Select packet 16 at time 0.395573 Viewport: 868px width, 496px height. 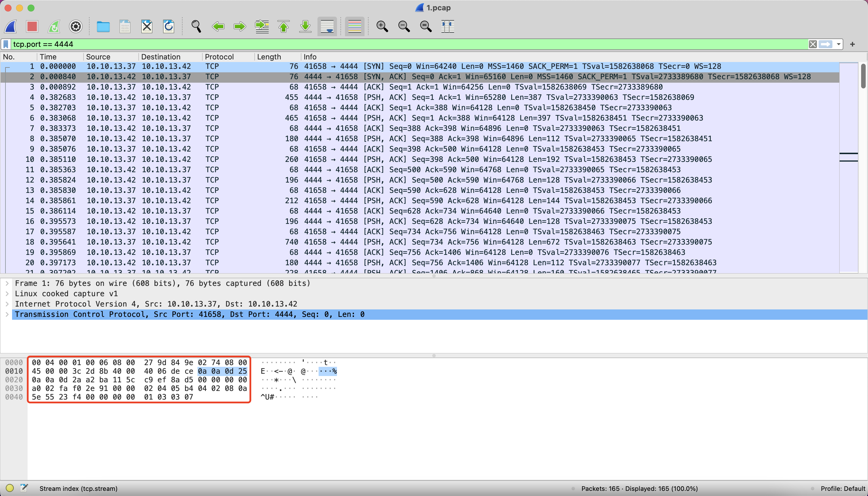pos(420,221)
